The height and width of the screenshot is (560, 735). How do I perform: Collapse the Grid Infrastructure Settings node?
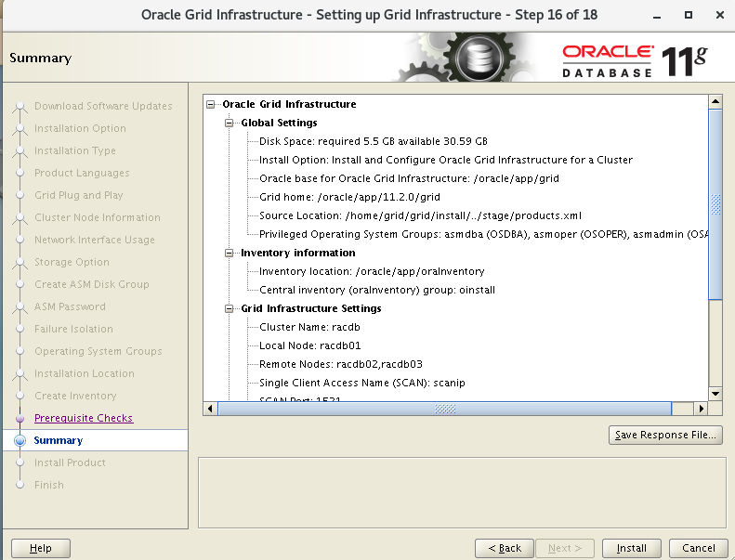click(x=229, y=309)
